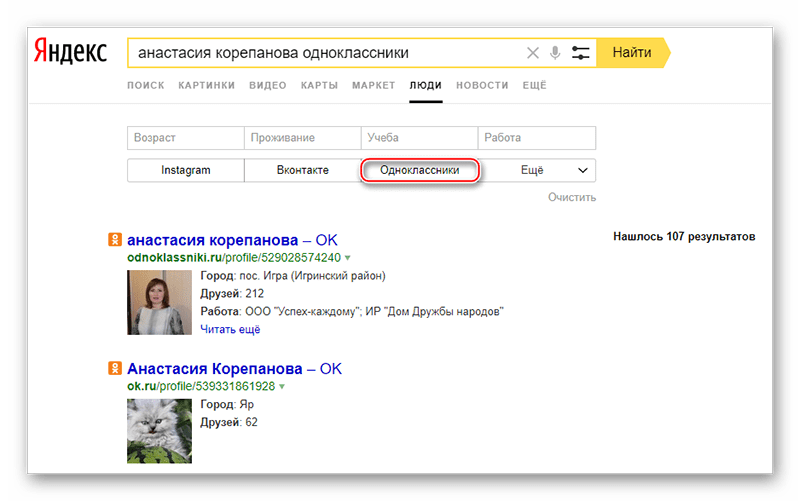The width and height of the screenshot is (800, 501).
Task: Switch to ПОИСК tab
Action: tap(146, 85)
